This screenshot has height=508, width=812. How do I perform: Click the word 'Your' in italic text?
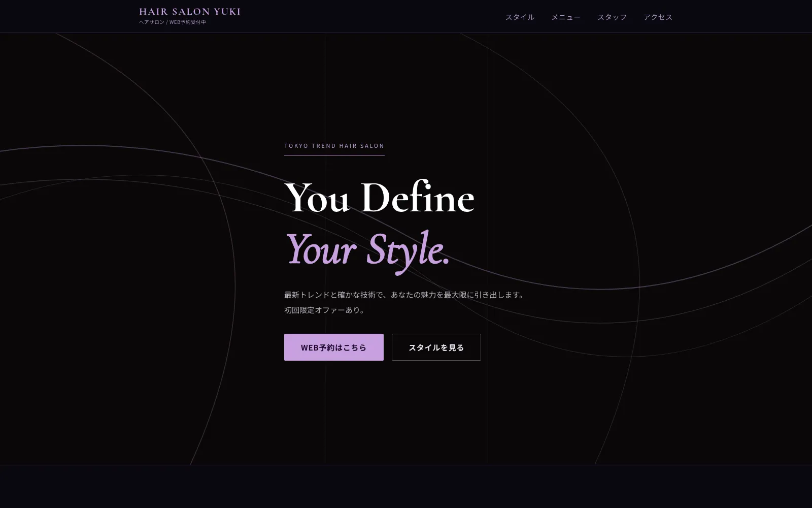point(321,250)
